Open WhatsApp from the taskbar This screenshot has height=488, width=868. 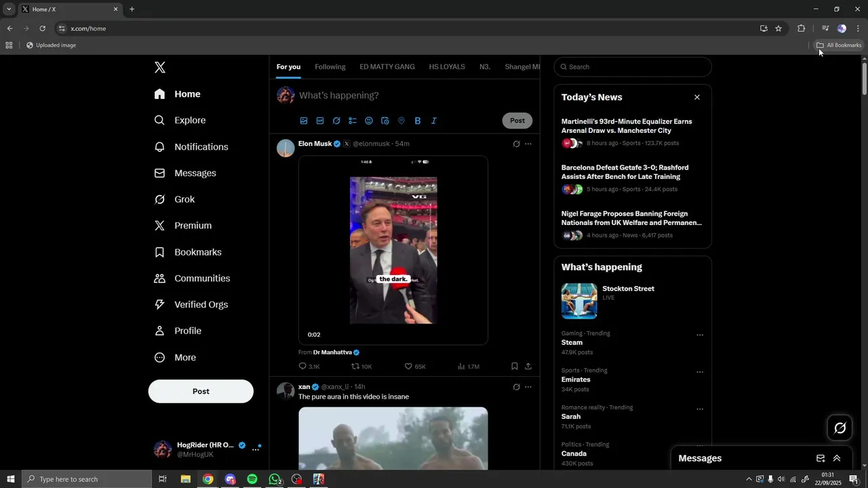[x=275, y=479]
